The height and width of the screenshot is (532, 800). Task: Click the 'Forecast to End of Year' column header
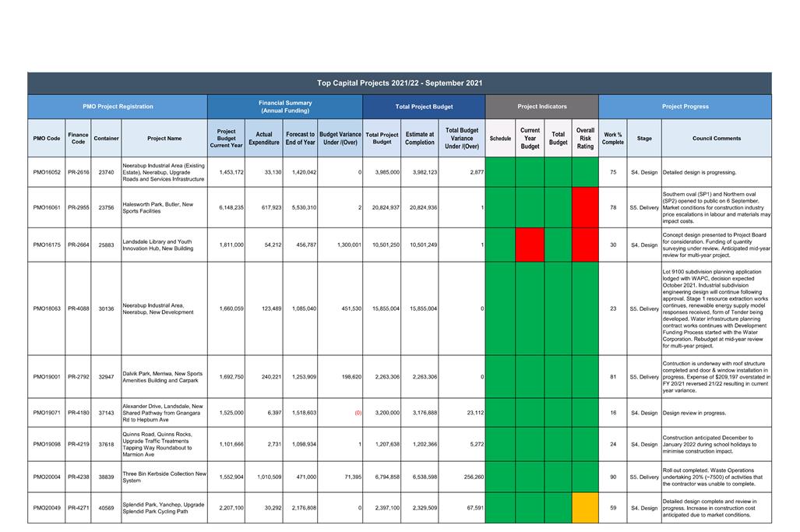click(300, 138)
